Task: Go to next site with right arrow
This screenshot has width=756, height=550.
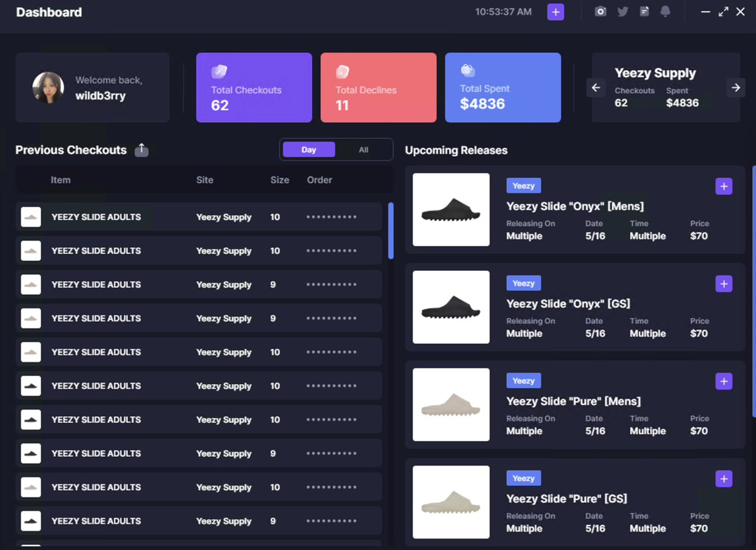Action: click(736, 88)
